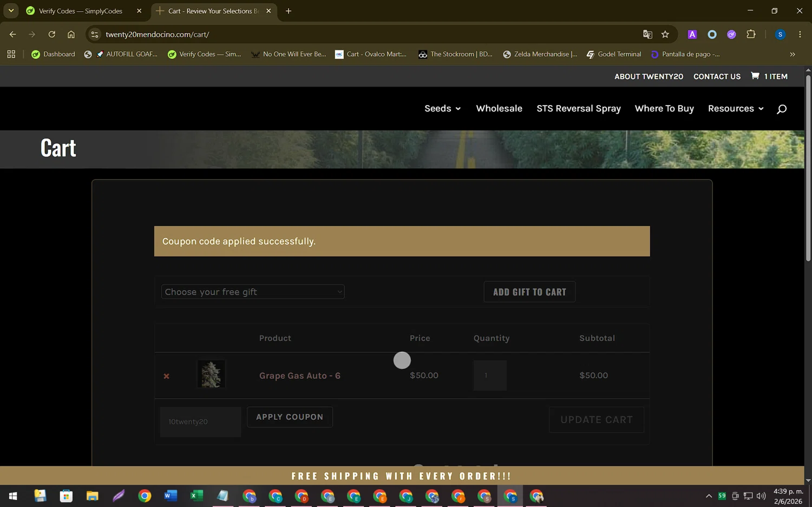Open the No One Will Ever Be bookmark
The width and height of the screenshot is (812, 507).
pyautogui.click(x=289, y=54)
